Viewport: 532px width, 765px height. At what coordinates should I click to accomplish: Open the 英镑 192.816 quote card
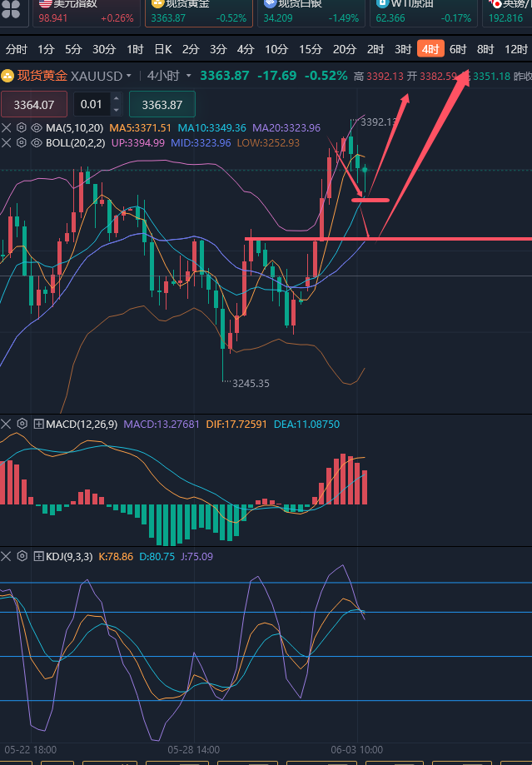point(507,13)
